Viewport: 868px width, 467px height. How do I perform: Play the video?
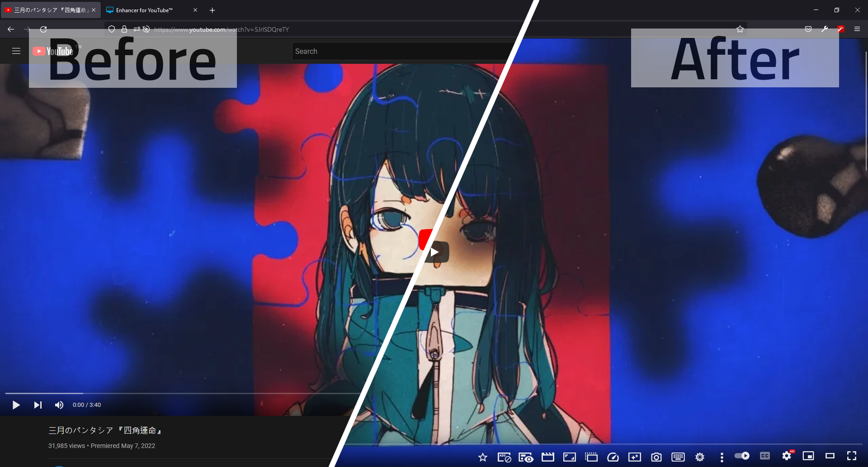click(16, 405)
